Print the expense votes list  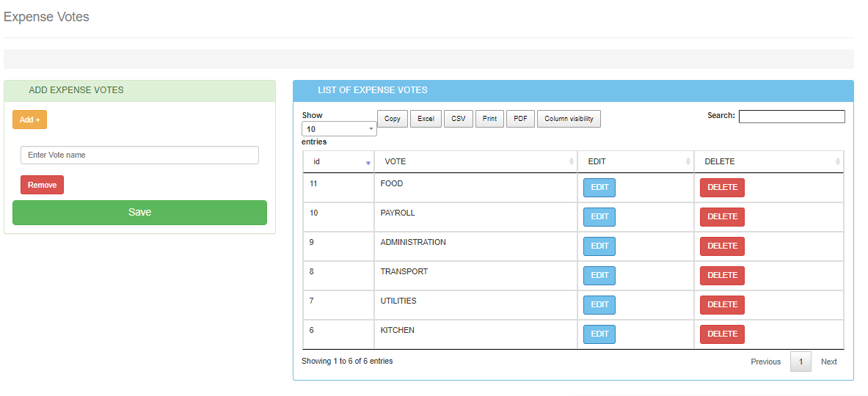(489, 119)
